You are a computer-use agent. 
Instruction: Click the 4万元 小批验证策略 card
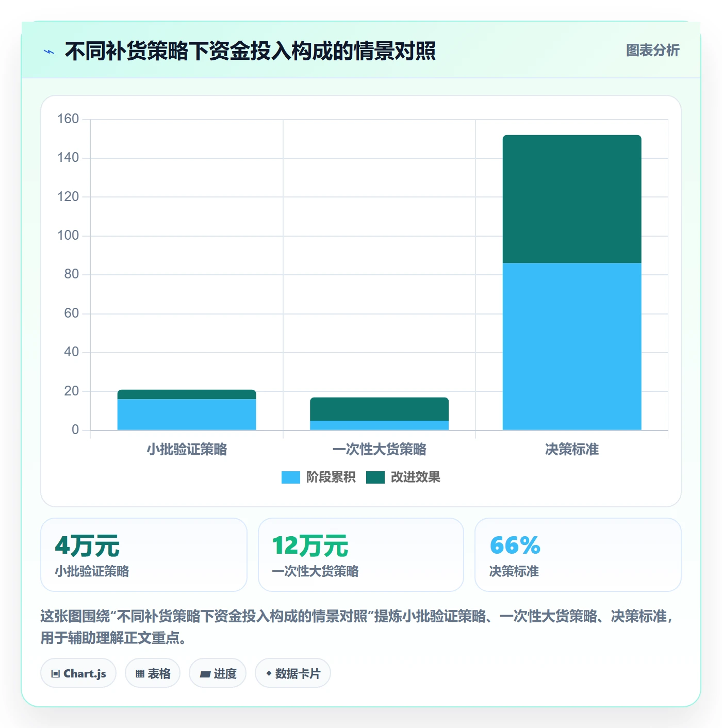(144, 555)
